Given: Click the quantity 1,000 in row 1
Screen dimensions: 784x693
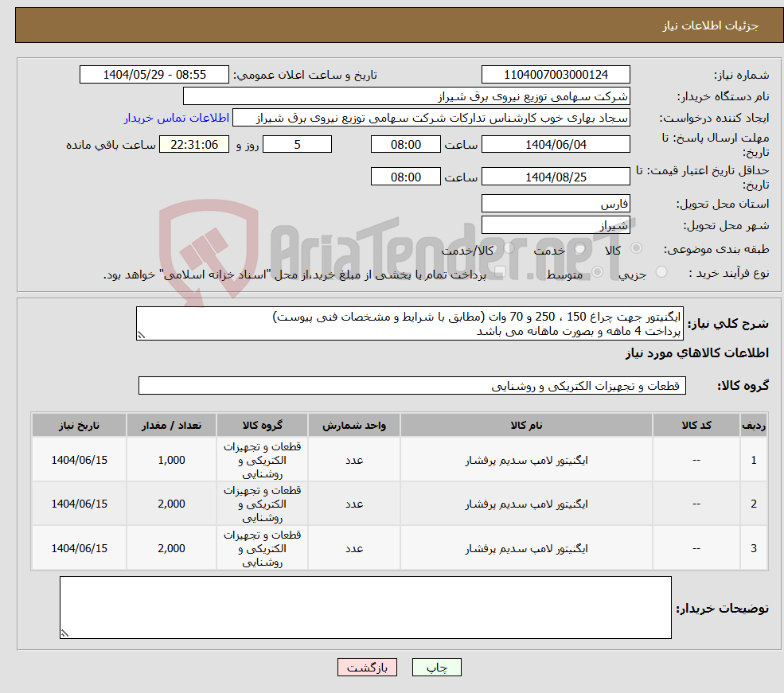Looking at the screenshot, I should pos(171,460).
